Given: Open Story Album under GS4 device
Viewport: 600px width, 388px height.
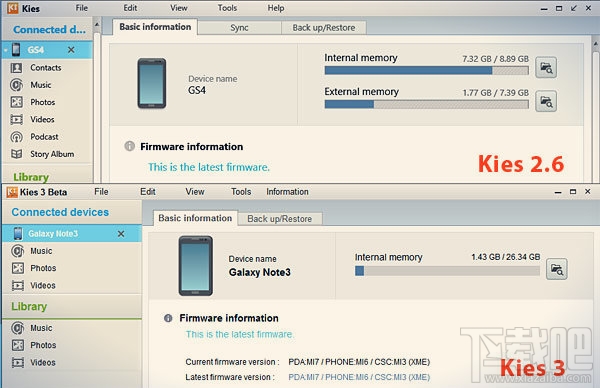Looking at the screenshot, I should coord(52,154).
